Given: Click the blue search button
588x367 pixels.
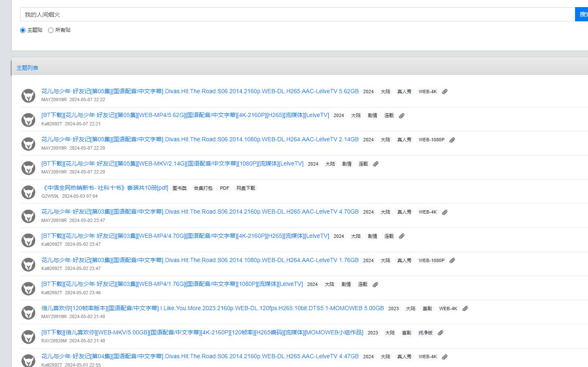Looking at the screenshot, I should coord(582,14).
